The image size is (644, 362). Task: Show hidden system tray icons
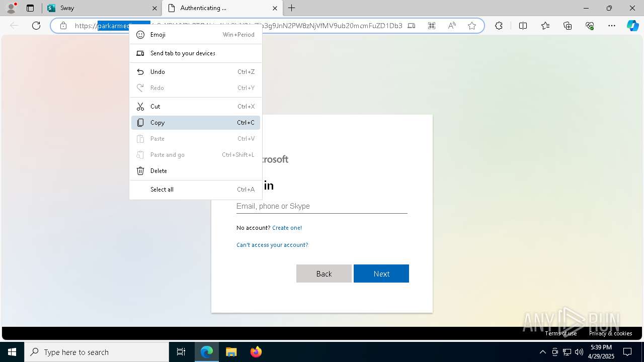tap(542, 352)
